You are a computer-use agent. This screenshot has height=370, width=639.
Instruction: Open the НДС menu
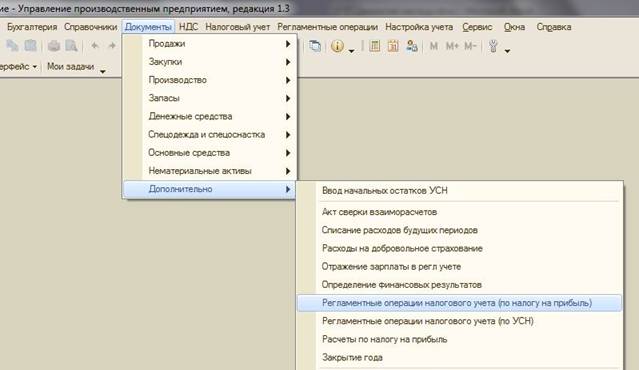pos(188,27)
